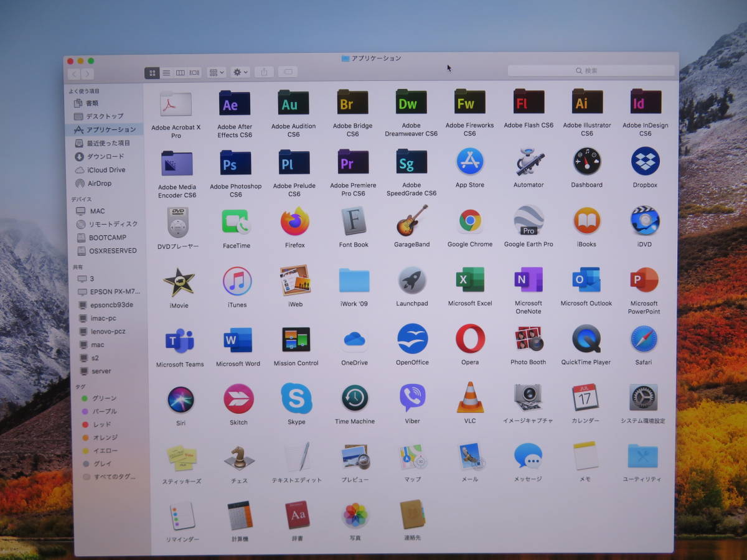
Task: Open Microsoft Excel
Action: click(x=469, y=281)
